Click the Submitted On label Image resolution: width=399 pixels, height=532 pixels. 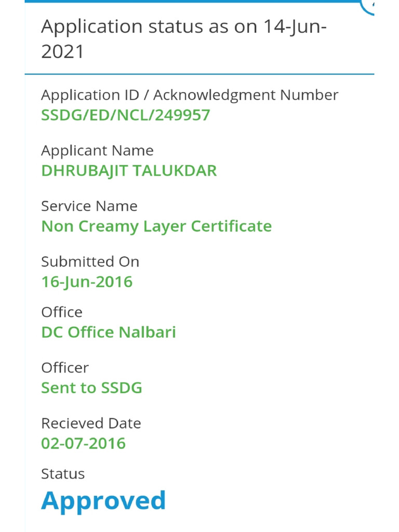tap(90, 262)
